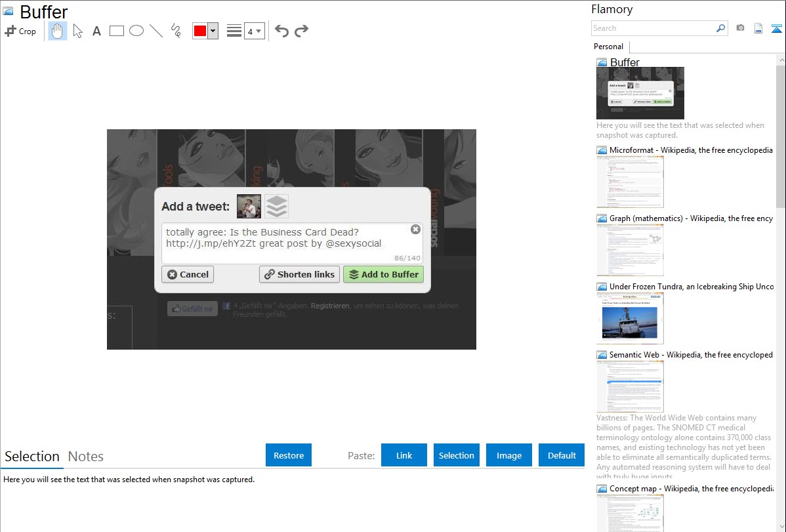The width and height of the screenshot is (786, 532).
Task: Select the rectangle shape tool
Action: [x=117, y=31]
